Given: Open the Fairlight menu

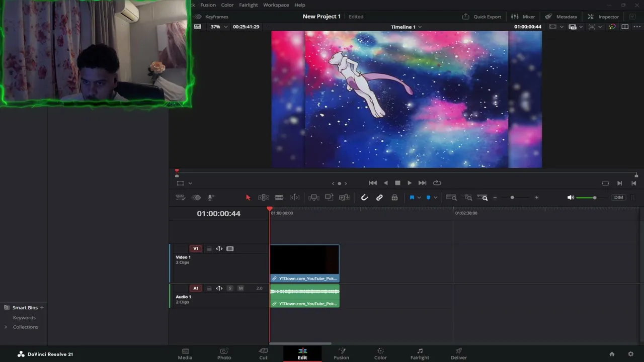Looking at the screenshot, I should click(249, 5).
